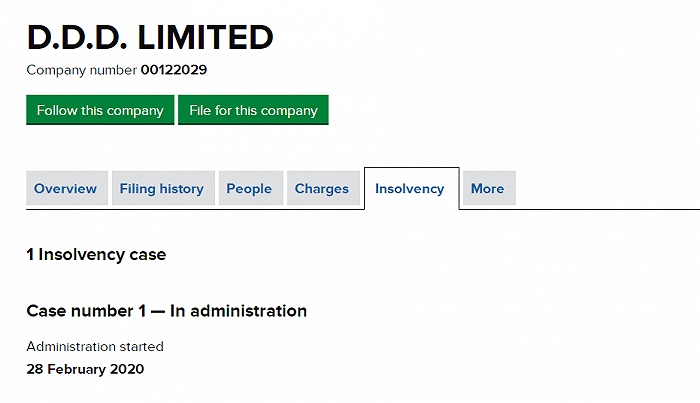
Task: Open the Filing history tab
Action: coord(161,188)
